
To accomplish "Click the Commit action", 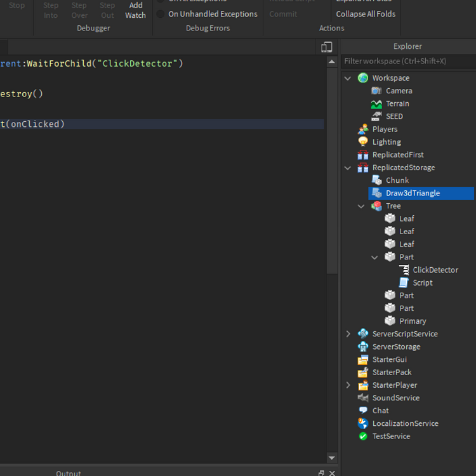I will (283, 14).
